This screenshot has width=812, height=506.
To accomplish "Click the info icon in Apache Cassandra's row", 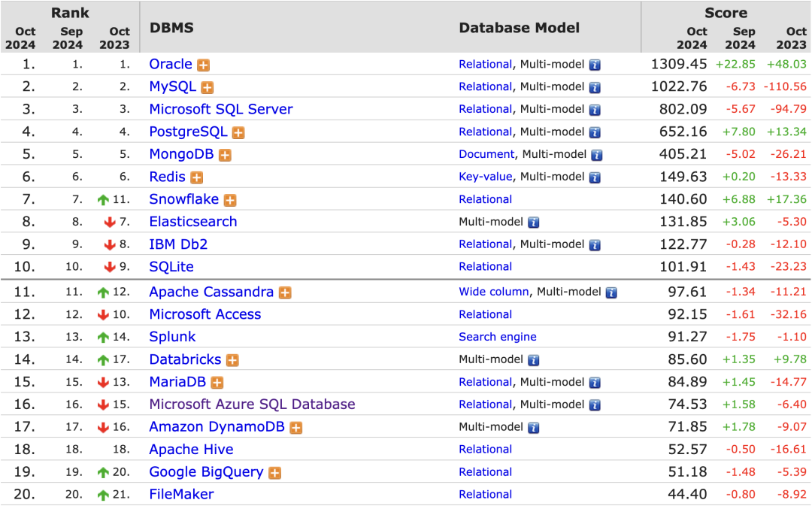I will pos(611,292).
